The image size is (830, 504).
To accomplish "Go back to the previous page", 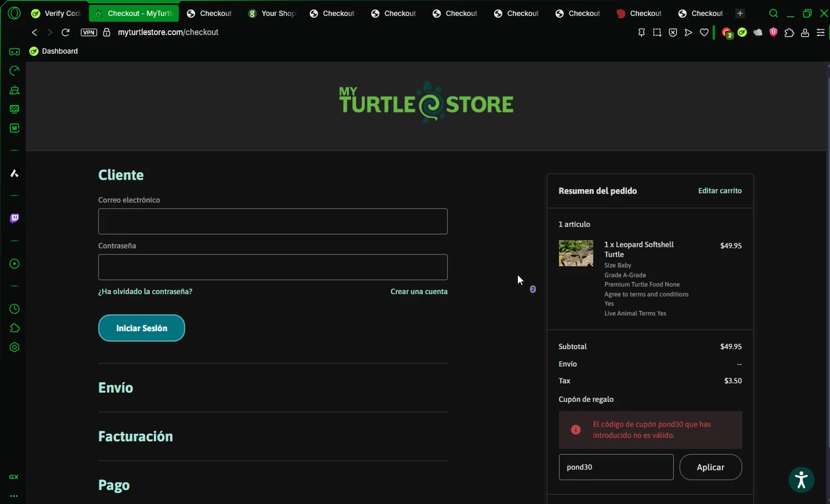I will coord(34,33).
